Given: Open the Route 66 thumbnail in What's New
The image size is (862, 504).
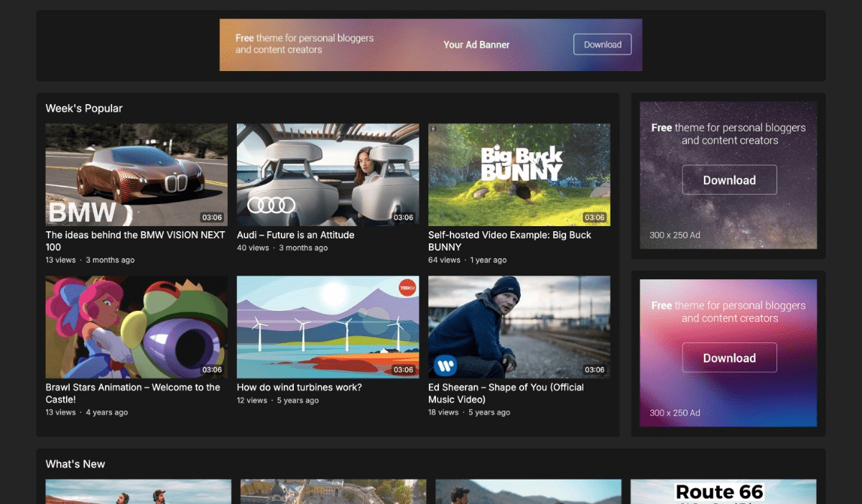Looking at the screenshot, I should pyautogui.click(x=723, y=492).
